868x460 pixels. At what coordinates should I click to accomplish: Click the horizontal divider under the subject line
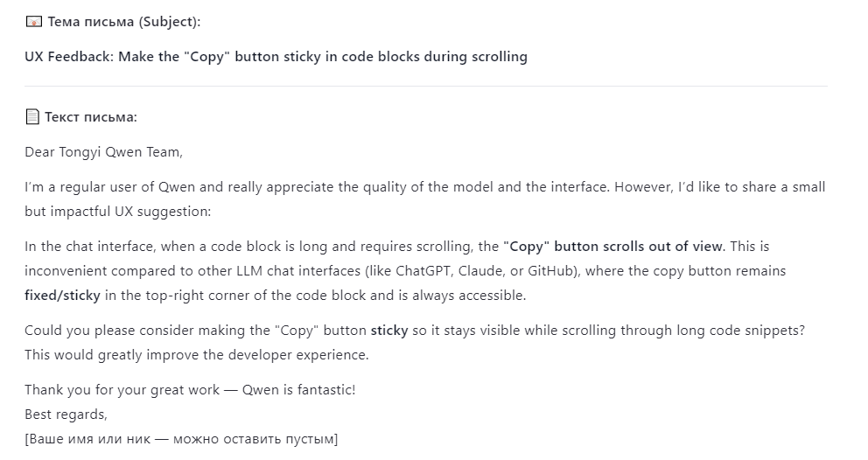click(425, 86)
